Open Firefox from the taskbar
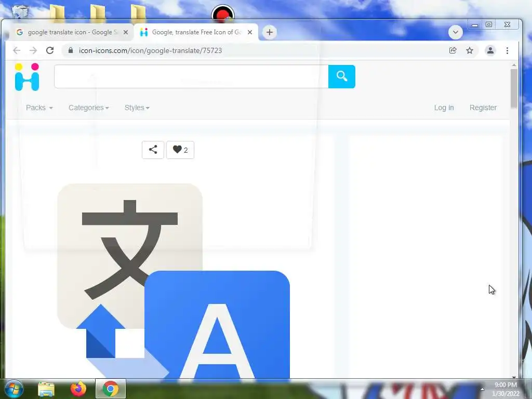The width and height of the screenshot is (532, 399). [x=78, y=389]
